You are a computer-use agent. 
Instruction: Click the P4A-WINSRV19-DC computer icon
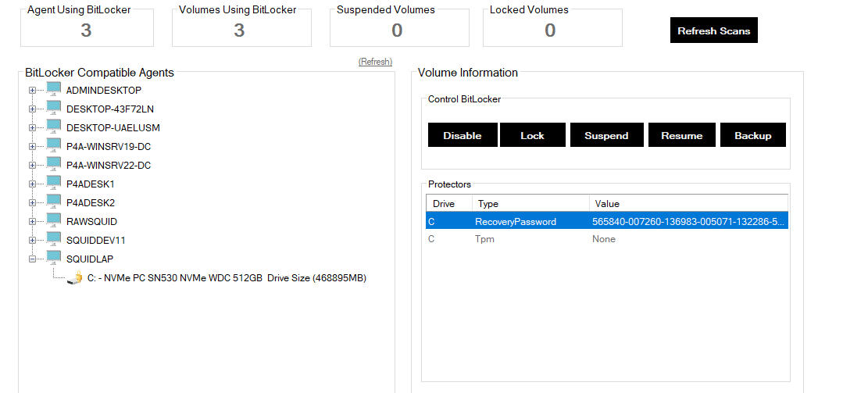(x=54, y=145)
